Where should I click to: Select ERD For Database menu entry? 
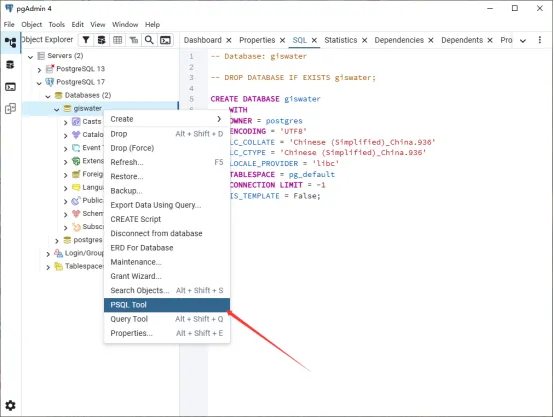point(167,248)
